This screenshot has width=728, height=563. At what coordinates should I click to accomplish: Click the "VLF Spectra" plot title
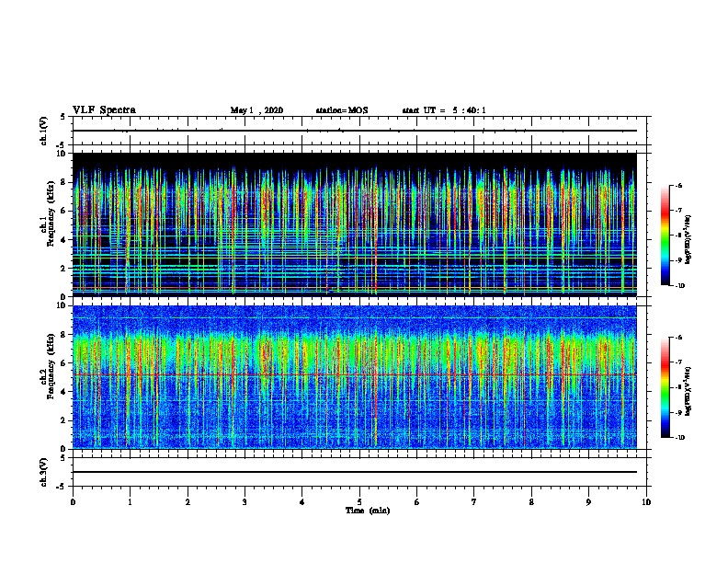coord(104,110)
